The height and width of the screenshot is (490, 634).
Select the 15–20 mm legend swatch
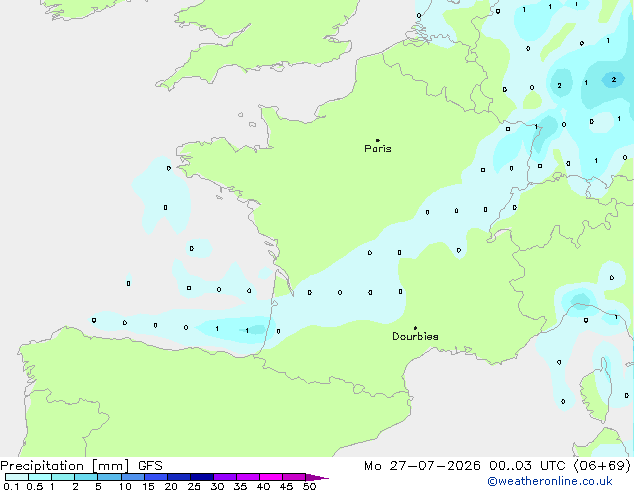pyautogui.click(x=155, y=477)
